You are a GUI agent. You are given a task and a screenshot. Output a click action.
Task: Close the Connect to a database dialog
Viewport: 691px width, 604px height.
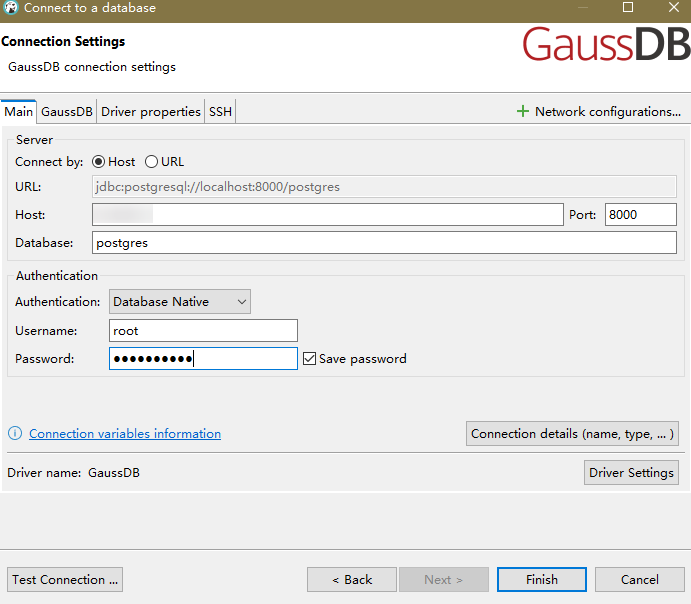(673, 7)
